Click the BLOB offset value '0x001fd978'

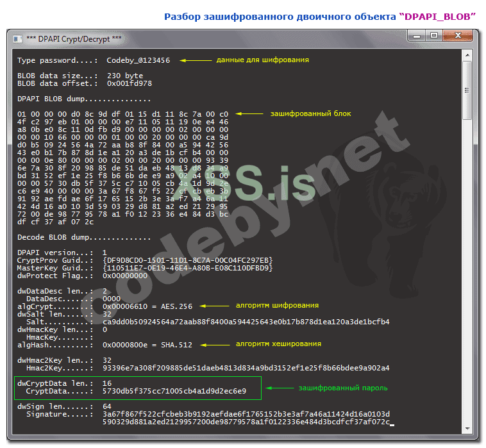130,83
